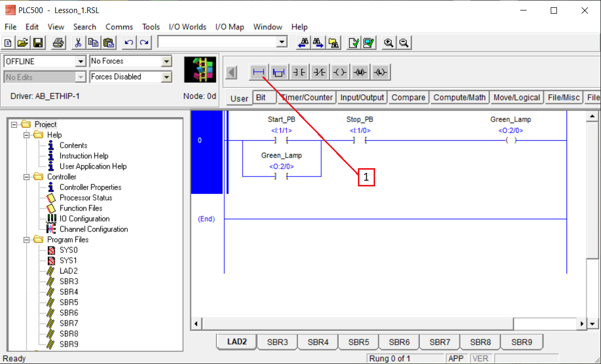The height and width of the screenshot is (364, 601).
Task: Click the Verify File checkmark icon
Action: click(354, 42)
